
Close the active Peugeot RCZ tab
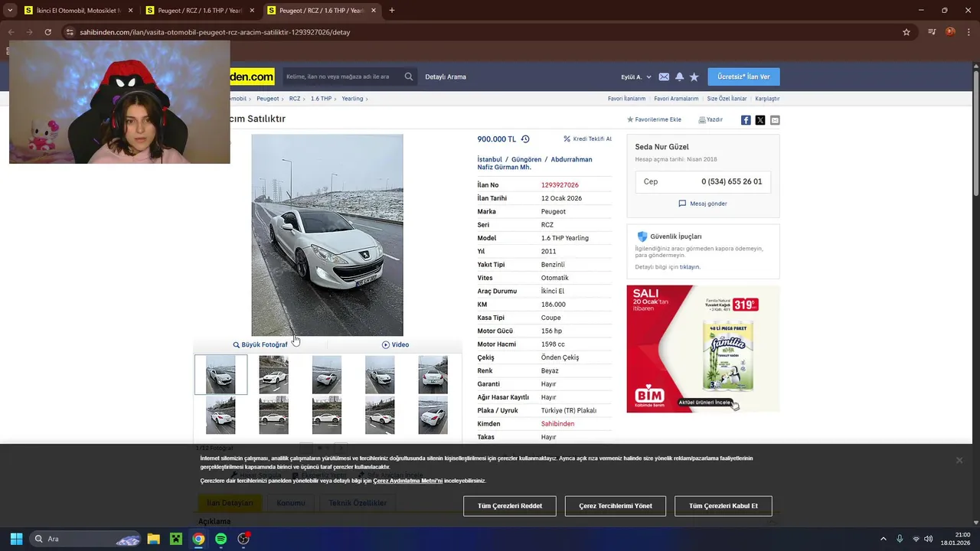point(374,11)
